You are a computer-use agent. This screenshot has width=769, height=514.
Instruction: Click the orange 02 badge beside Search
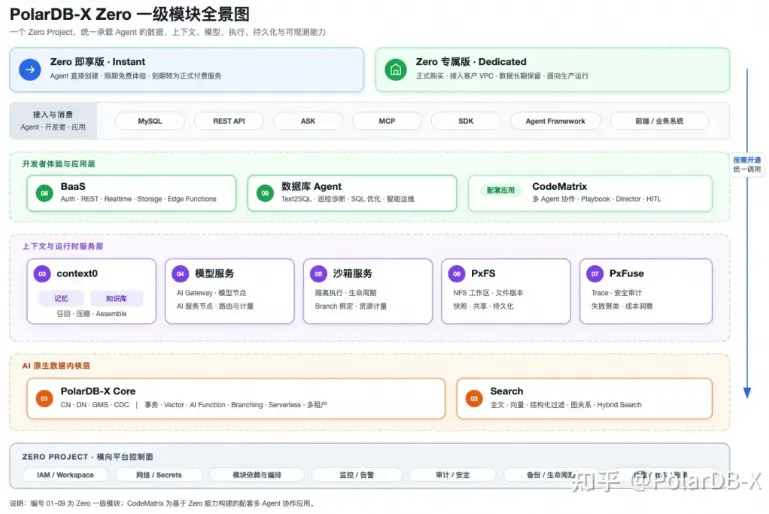pyautogui.click(x=474, y=398)
